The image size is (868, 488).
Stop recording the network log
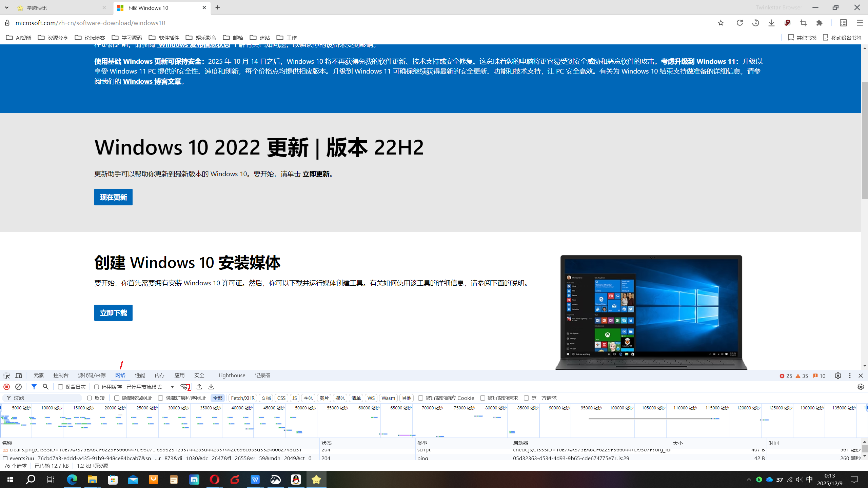pyautogui.click(x=6, y=387)
